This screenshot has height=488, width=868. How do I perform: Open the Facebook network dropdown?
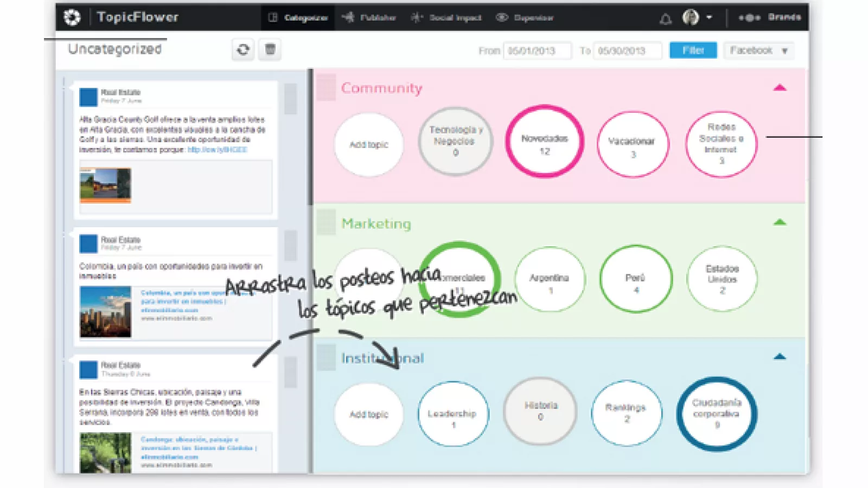(758, 50)
